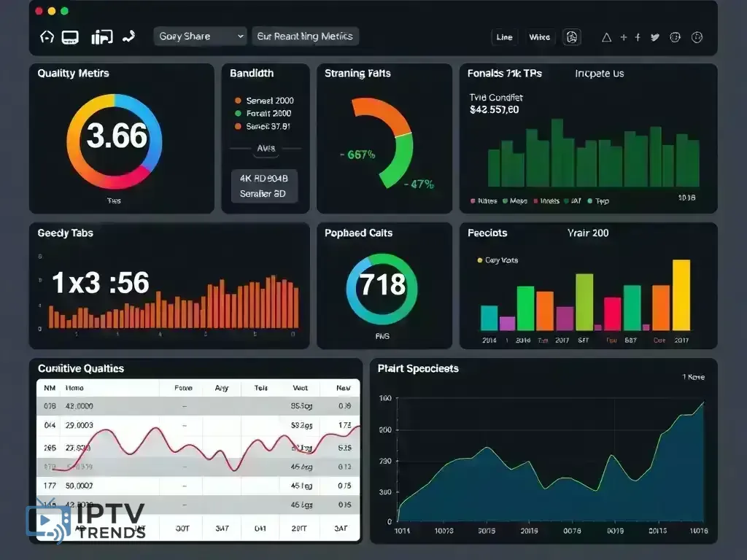Click the 4K RD 604B button in Bandidth
This screenshot has height=560, width=747.
pyautogui.click(x=266, y=178)
